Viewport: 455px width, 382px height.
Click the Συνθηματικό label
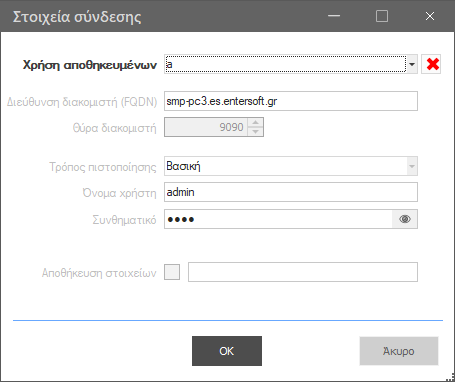[124, 220]
